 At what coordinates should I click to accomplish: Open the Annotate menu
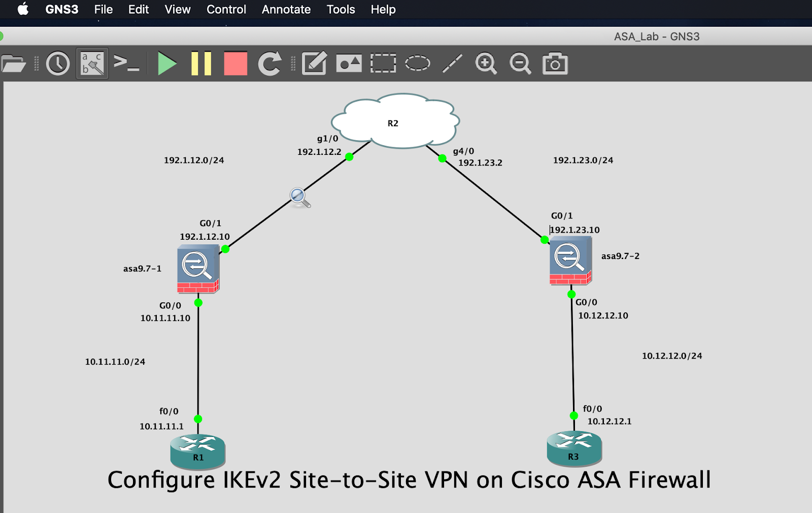coord(286,9)
